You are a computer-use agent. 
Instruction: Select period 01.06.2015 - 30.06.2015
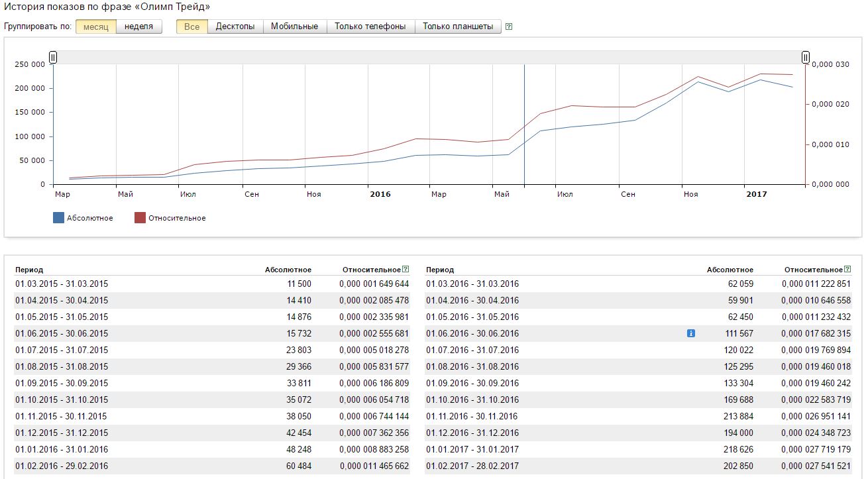pyautogui.click(x=62, y=333)
